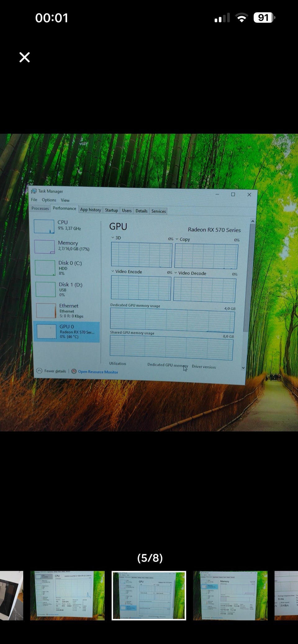
Task: Click the Ethernet mini graph thumbnail
Action: 46,311
